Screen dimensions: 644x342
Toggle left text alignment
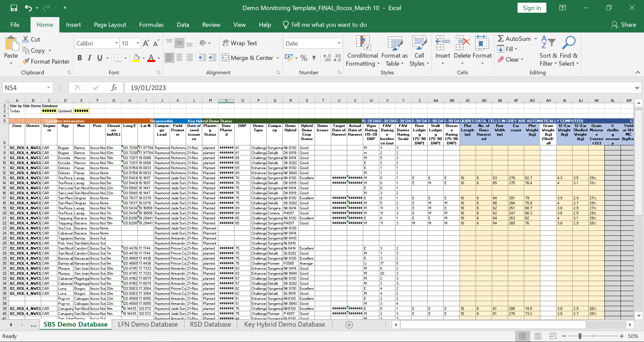169,58
